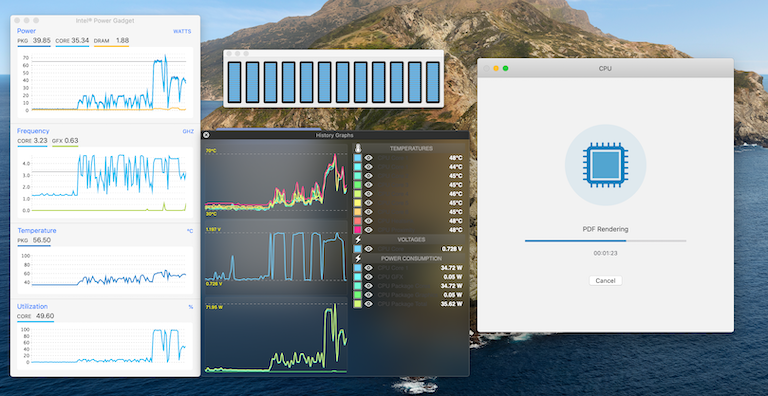This screenshot has width=768, height=396.
Task: Minimize the CPU window with the yellow button
Action: coord(496,68)
